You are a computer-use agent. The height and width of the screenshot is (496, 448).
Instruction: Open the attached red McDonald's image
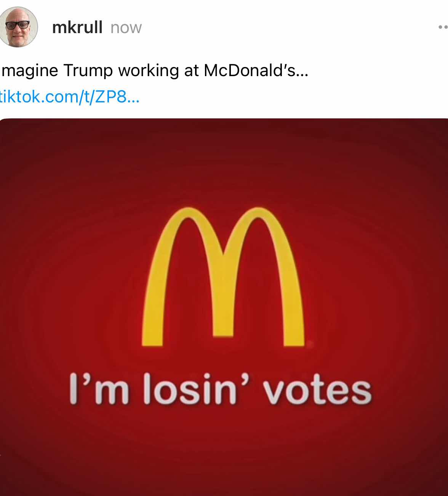pos(224,307)
